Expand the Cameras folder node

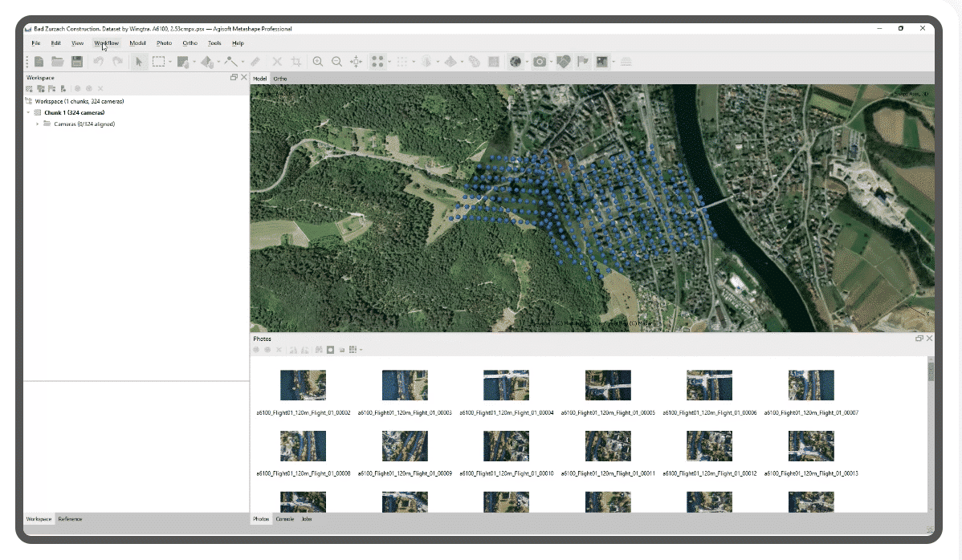pos(38,124)
